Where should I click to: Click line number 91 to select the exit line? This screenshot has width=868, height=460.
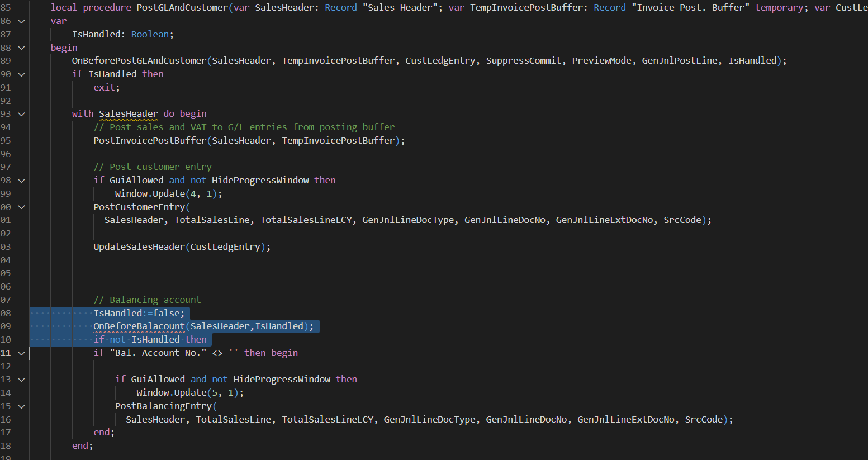coord(7,87)
